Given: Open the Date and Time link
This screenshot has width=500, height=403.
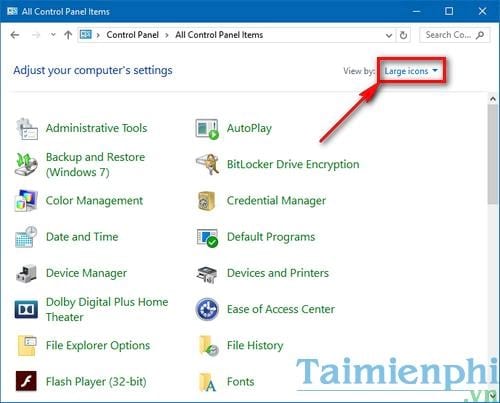Looking at the screenshot, I should [82, 237].
